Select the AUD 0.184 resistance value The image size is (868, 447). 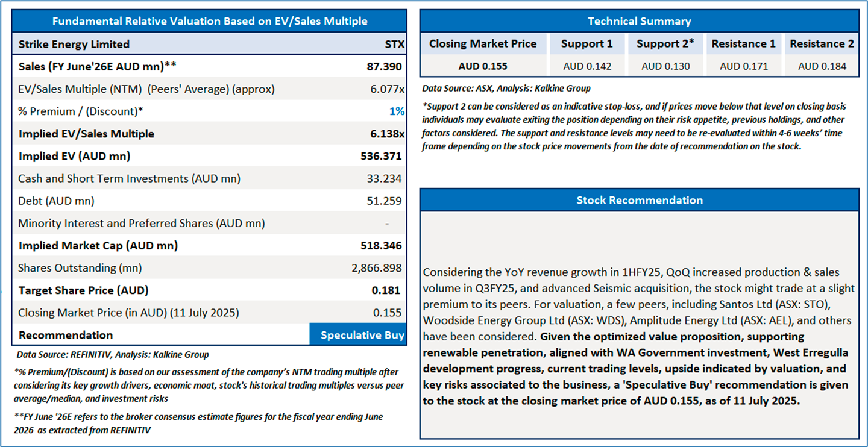pos(822,66)
